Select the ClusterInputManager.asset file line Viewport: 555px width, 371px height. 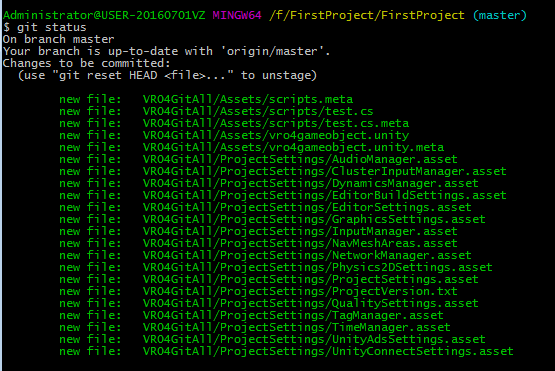click(x=283, y=171)
